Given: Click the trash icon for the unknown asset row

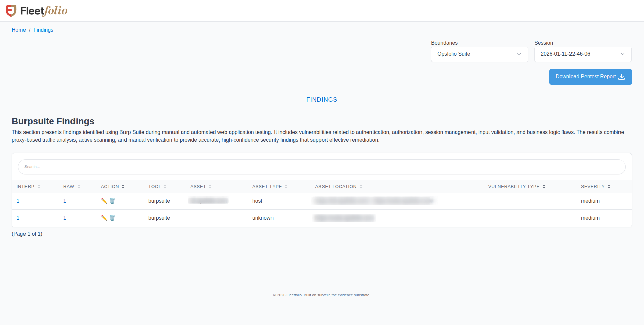Looking at the screenshot, I should [x=112, y=218].
